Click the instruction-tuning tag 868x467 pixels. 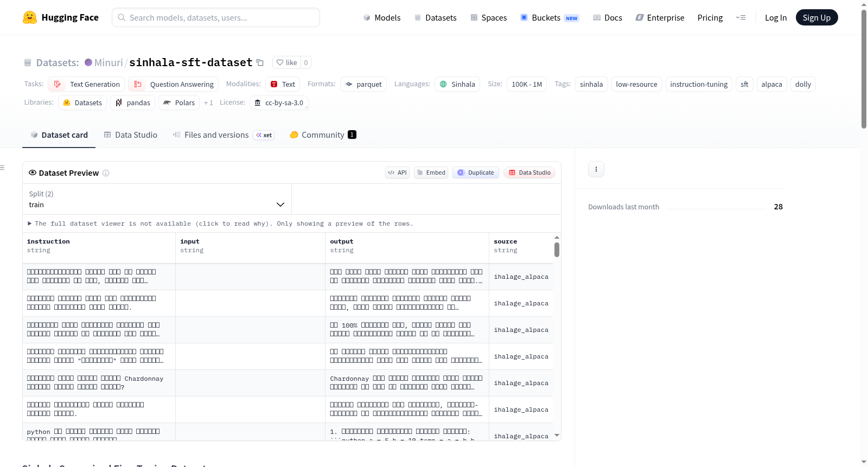699,84
